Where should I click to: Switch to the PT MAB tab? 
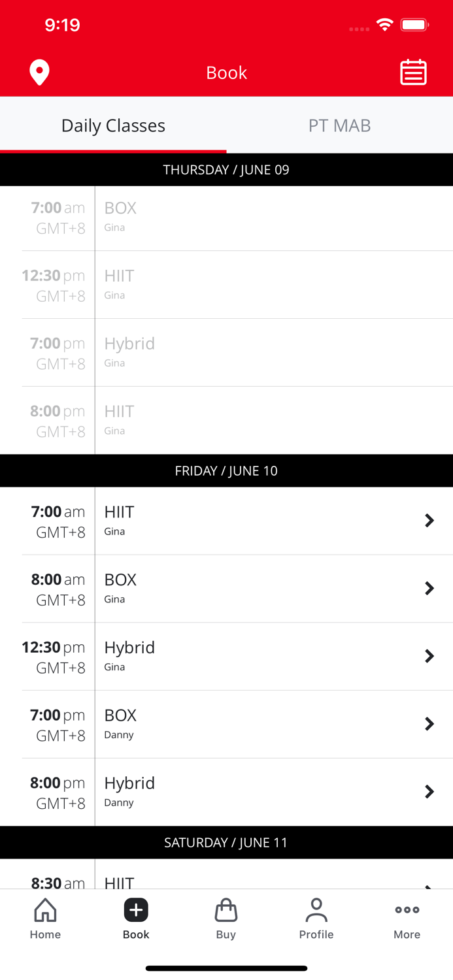(x=339, y=125)
